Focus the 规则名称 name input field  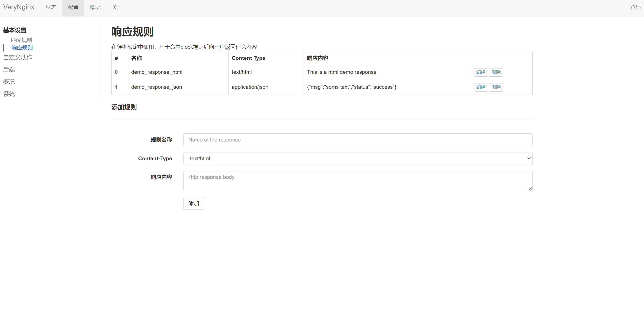tap(358, 140)
